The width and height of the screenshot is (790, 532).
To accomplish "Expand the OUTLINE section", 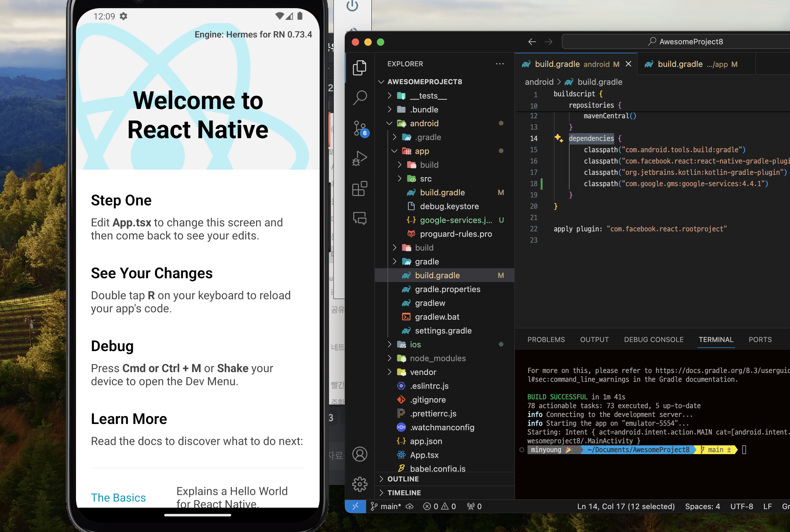I will click(445, 479).
